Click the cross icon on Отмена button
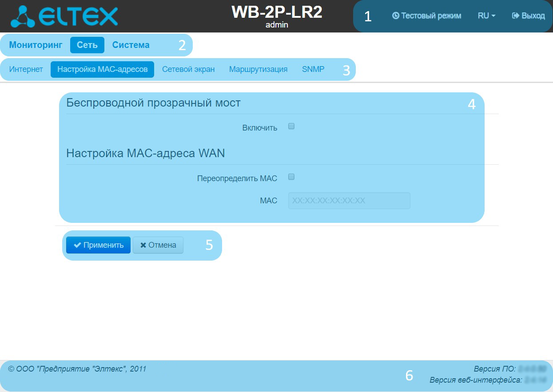Screen dimensions: 553x392 [x=143, y=245]
